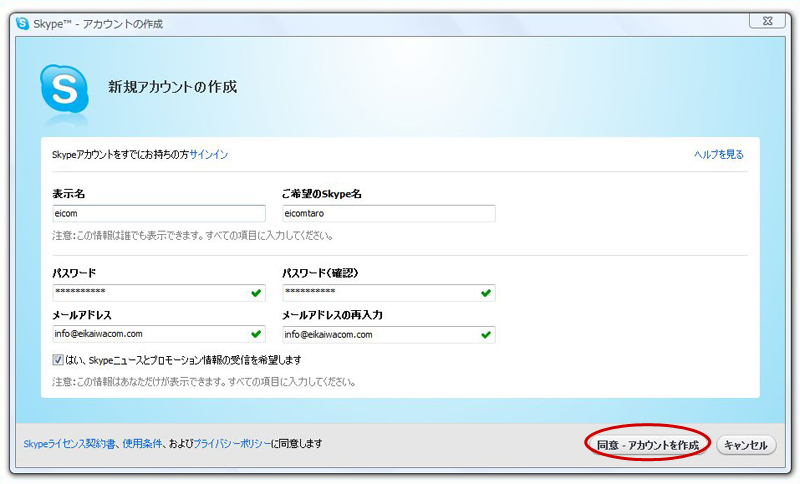Focus the メールアドレス input field
This screenshot has height=484, width=800.
(x=148, y=334)
